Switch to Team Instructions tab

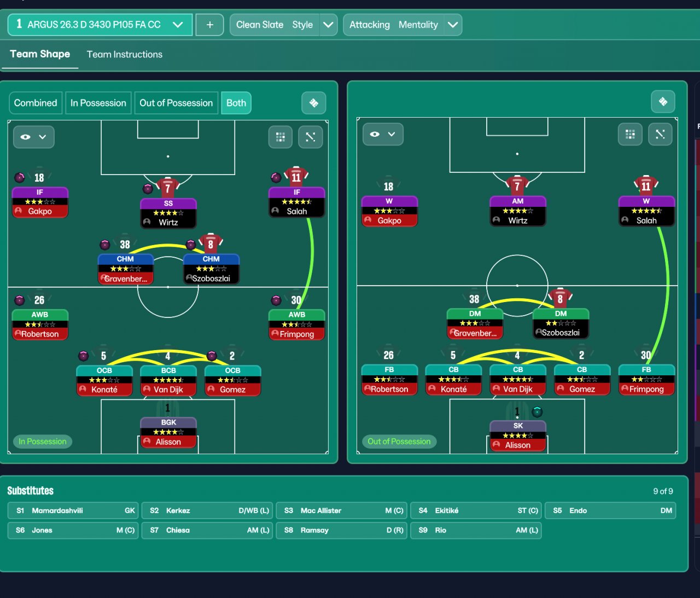pos(125,54)
